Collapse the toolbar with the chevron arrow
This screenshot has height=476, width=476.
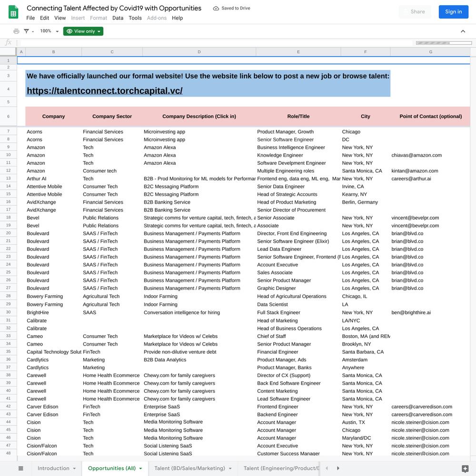point(463,31)
